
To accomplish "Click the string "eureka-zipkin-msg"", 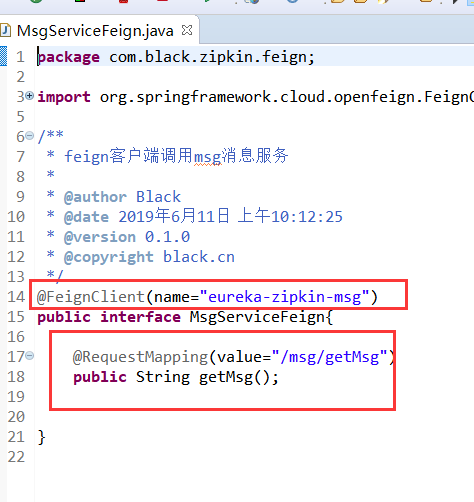I will (284, 297).
